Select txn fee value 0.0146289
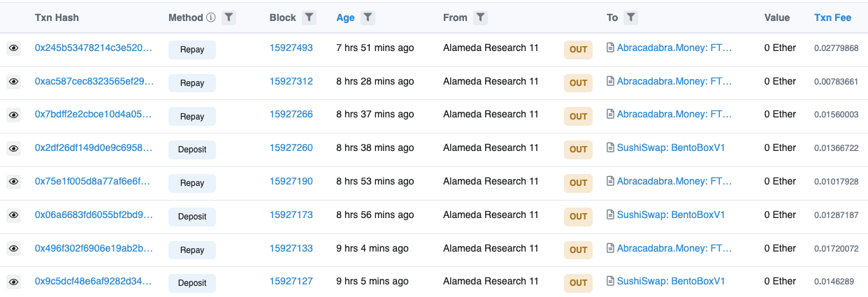The height and width of the screenshot is (297, 868). pyautogui.click(x=834, y=282)
